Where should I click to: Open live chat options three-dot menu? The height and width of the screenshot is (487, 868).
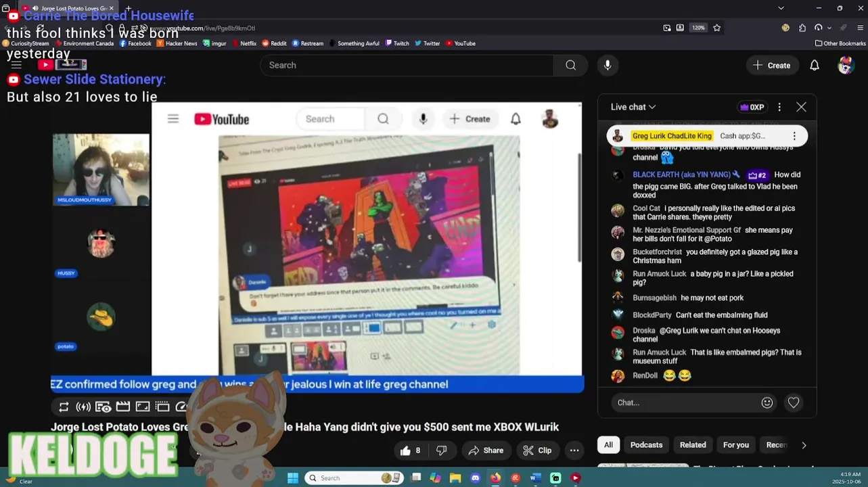(779, 107)
